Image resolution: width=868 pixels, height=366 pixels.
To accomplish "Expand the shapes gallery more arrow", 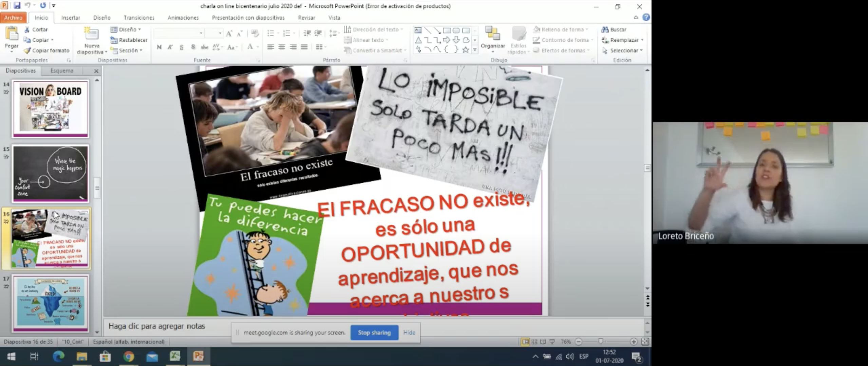I will 475,50.
